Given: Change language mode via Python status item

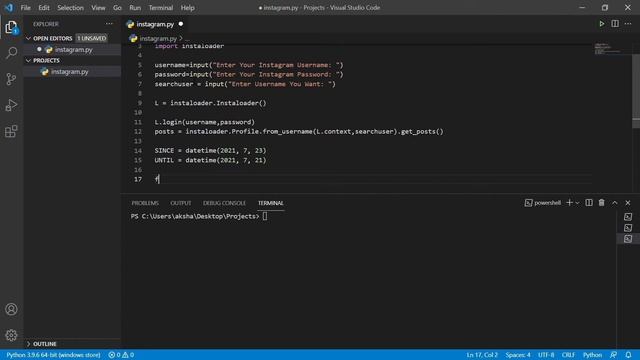Looking at the screenshot, I should point(592,355).
